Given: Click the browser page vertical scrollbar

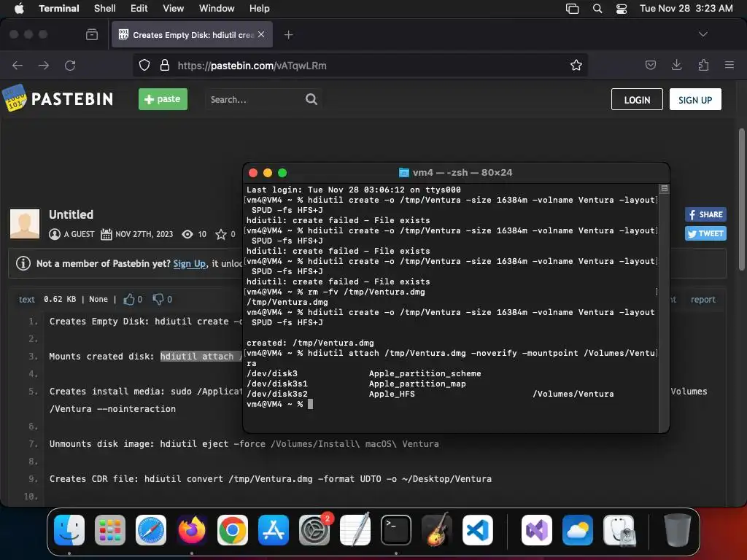Looking at the screenshot, I should tap(741, 200).
